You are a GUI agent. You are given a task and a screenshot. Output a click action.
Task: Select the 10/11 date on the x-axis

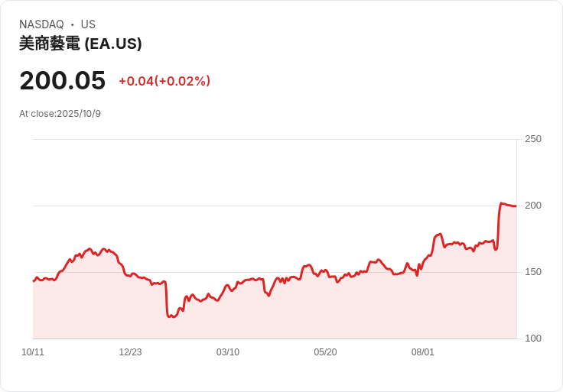(x=33, y=352)
